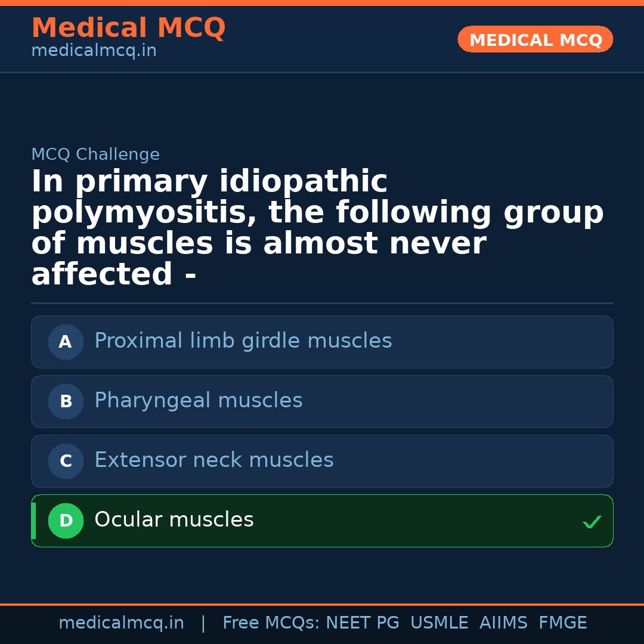Select option A Proximal limb girdle muscles
644x644 pixels.
tap(322, 342)
